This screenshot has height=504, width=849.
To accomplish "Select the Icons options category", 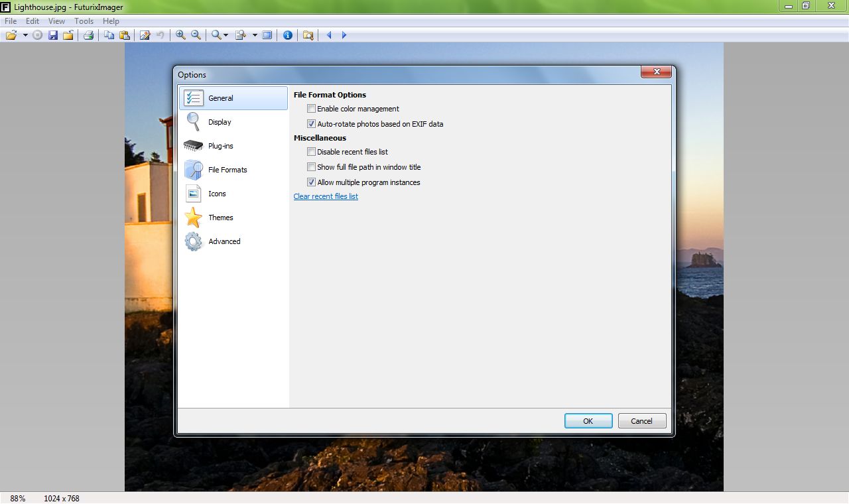I will (x=233, y=194).
